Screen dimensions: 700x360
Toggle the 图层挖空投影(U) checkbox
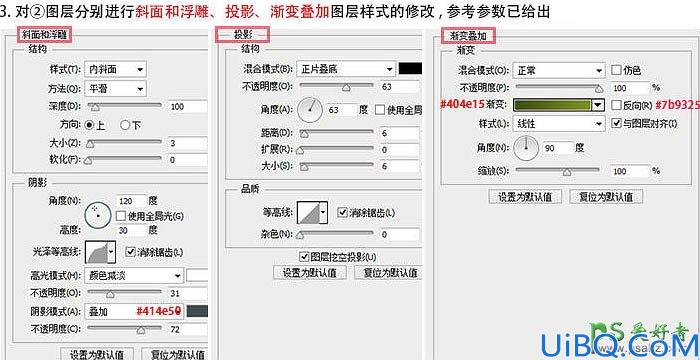click(x=304, y=256)
